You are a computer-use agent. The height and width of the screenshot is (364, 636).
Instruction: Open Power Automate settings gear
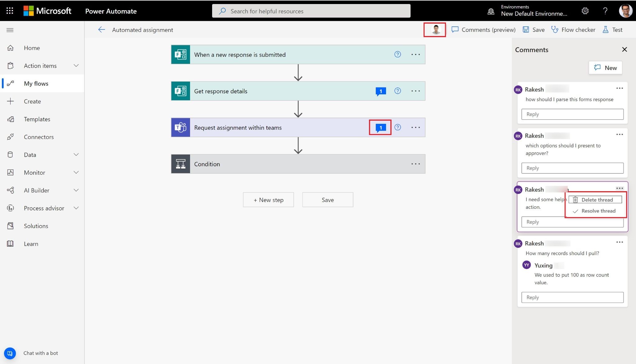pyautogui.click(x=585, y=11)
